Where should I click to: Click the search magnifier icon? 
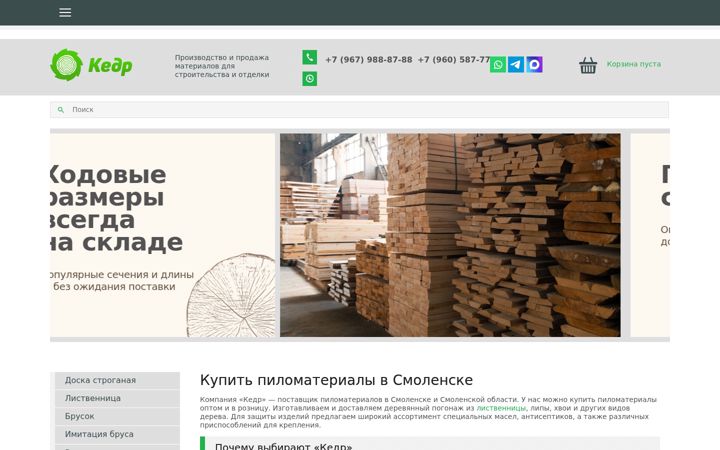61,110
